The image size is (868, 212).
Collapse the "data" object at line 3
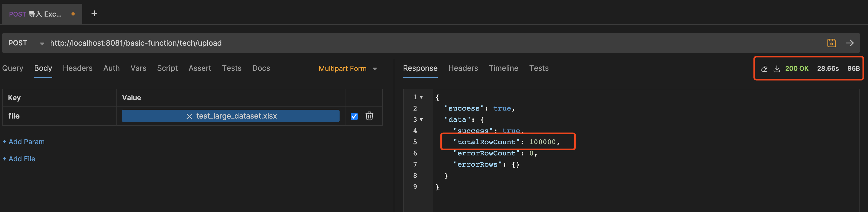(421, 120)
